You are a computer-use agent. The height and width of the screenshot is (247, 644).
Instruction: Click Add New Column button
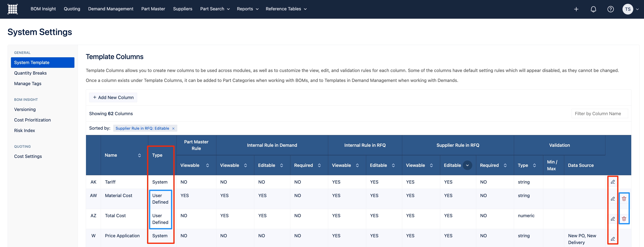tap(113, 97)
